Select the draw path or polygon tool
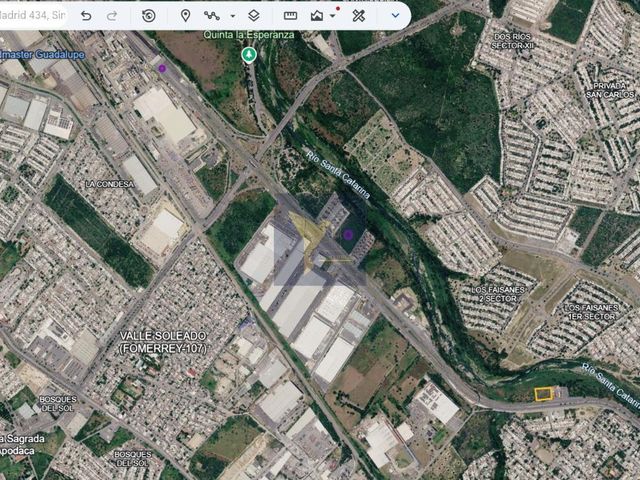The height and width of the screenshot is (480, 640). tap(212, 16)
